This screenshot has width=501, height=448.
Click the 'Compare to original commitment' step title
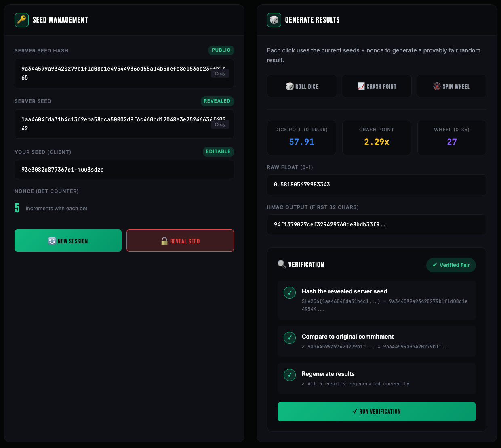tap(347, 337)
